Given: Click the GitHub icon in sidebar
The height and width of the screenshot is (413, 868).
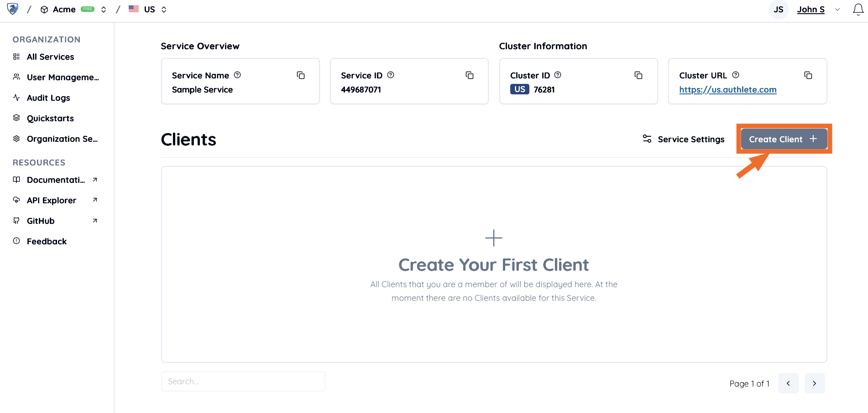Looking at the screenshot, I should 16,221.
